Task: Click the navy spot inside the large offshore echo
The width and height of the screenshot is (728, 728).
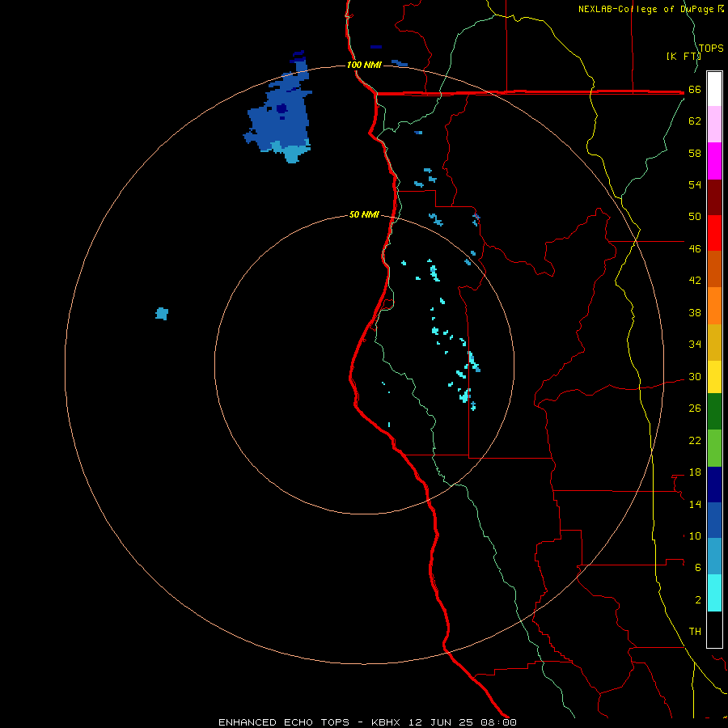Action: (281, 108)
